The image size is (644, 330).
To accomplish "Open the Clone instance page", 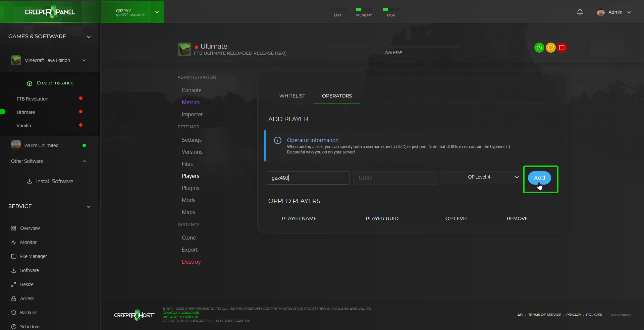I will 189,238.
